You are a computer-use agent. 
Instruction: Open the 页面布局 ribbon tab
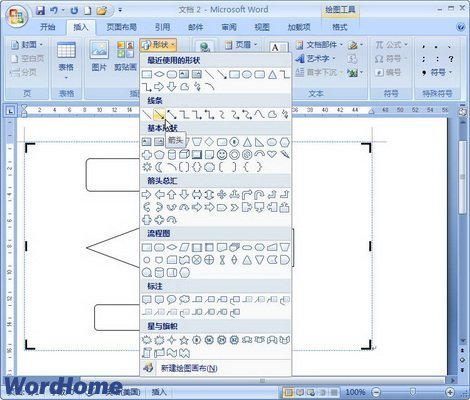click(x=122, y=27)
